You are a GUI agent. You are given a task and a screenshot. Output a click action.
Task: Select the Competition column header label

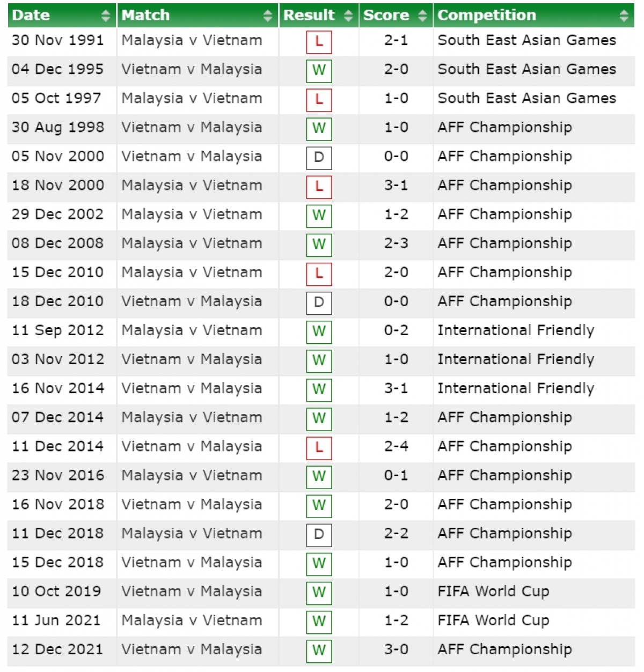tap(487, 15)
